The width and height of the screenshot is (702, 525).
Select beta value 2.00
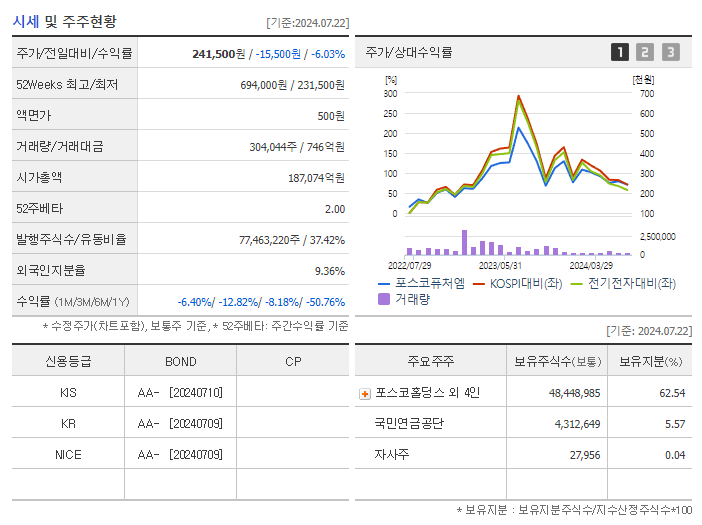(x=335, y=209)
